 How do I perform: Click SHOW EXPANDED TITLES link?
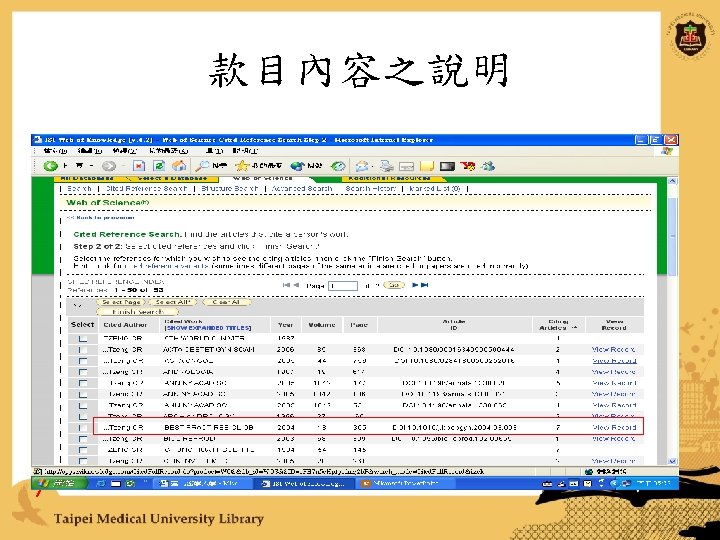point(208,328)
